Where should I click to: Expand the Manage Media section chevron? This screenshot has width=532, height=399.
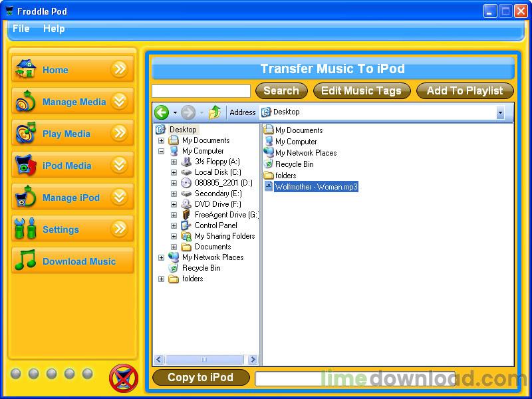120,101
